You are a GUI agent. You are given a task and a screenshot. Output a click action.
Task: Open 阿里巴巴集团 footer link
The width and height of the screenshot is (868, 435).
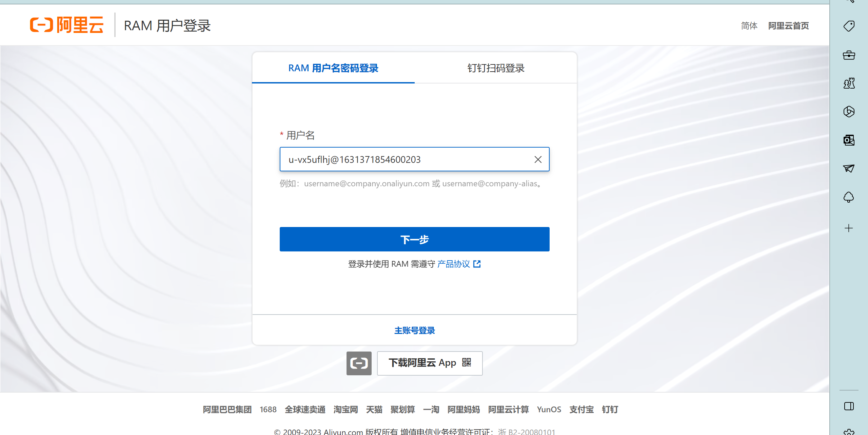pos(227,410)
